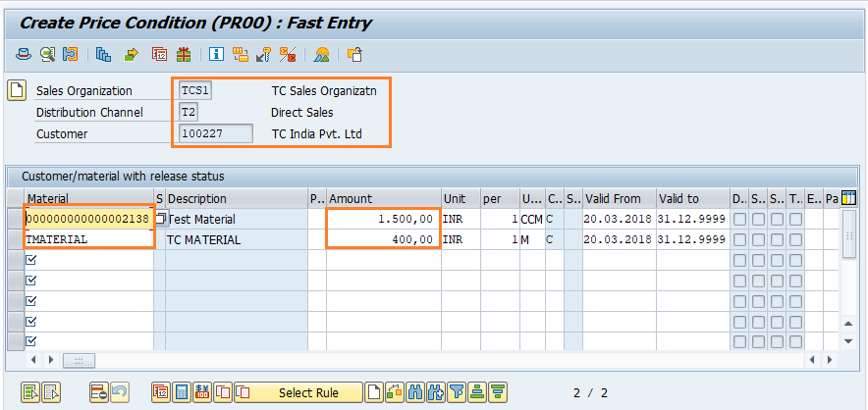Click the Amount column header
The height and width of the screenshot is (410, 868).
[x=383, y=198]
